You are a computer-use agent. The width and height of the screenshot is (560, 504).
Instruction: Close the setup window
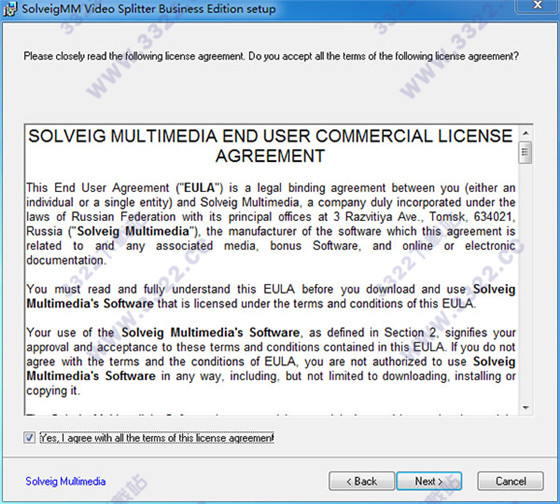tap(538, 6)
